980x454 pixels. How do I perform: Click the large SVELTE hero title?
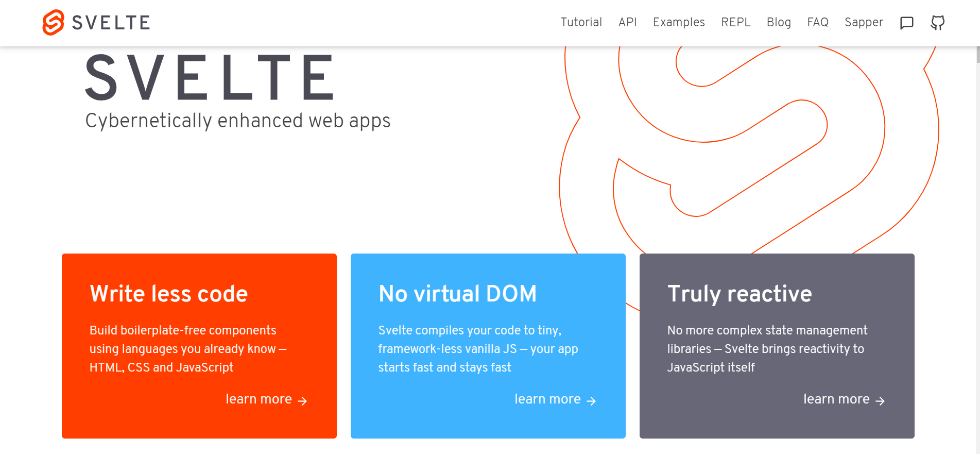(210, 77)
